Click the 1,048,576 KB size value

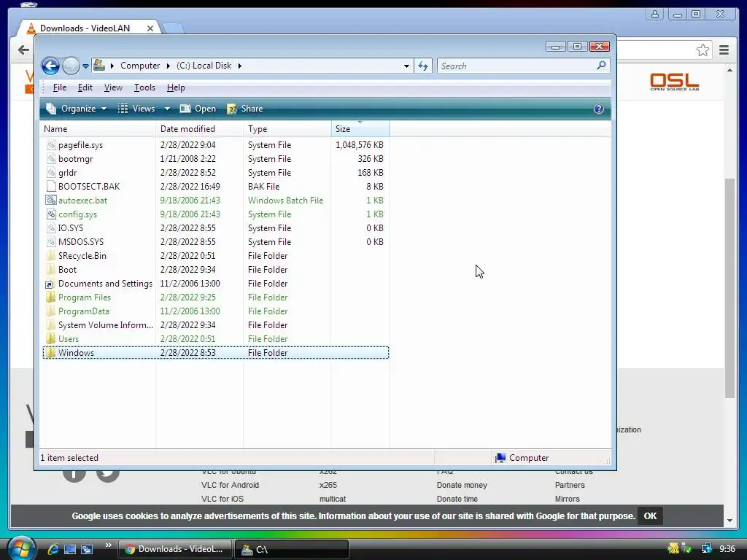coord(359,145)
